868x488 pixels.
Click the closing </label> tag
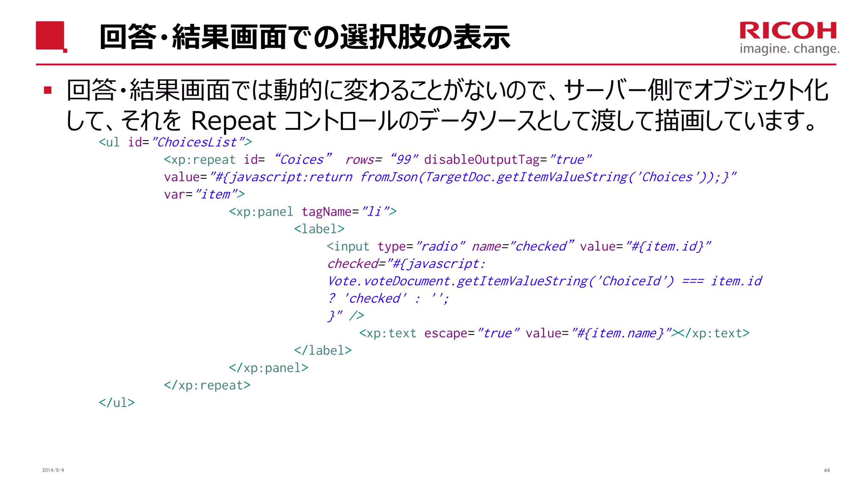[x=323, y=350]
